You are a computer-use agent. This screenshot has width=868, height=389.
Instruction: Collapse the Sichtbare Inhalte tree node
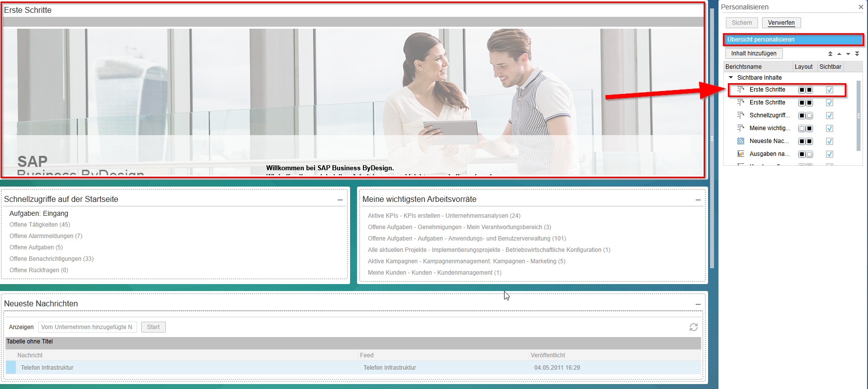[731, 78]
